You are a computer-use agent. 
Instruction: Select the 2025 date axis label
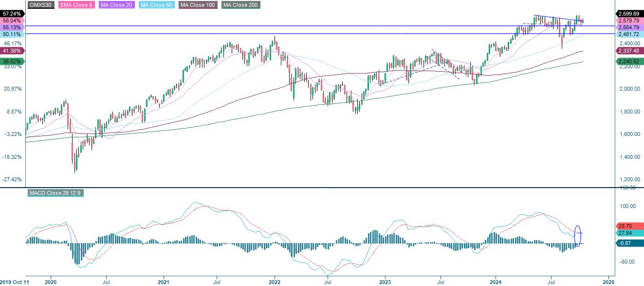point(607,282)
